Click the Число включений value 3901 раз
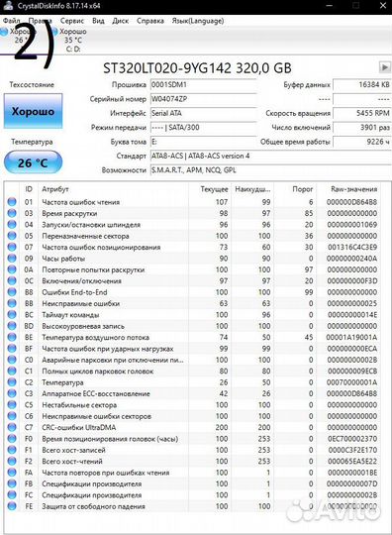 [362, 127]
